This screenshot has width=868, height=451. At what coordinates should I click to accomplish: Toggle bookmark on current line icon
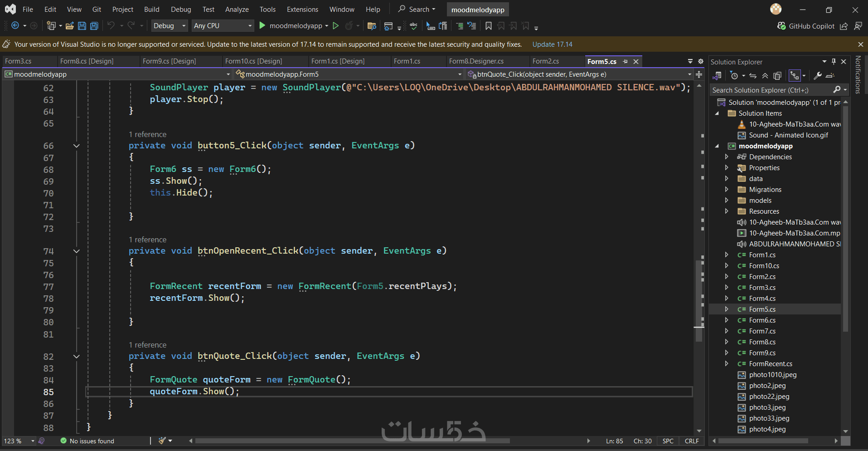tap(489, 26)
